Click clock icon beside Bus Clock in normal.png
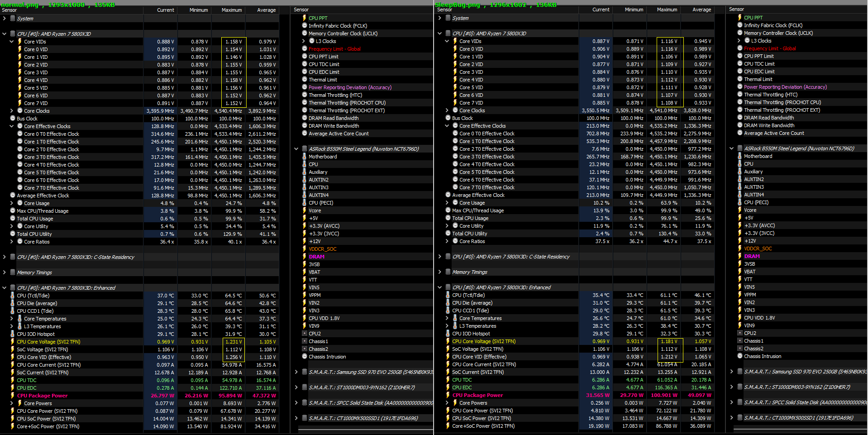This screenshot has width=868, height=435. coord(13,119)
